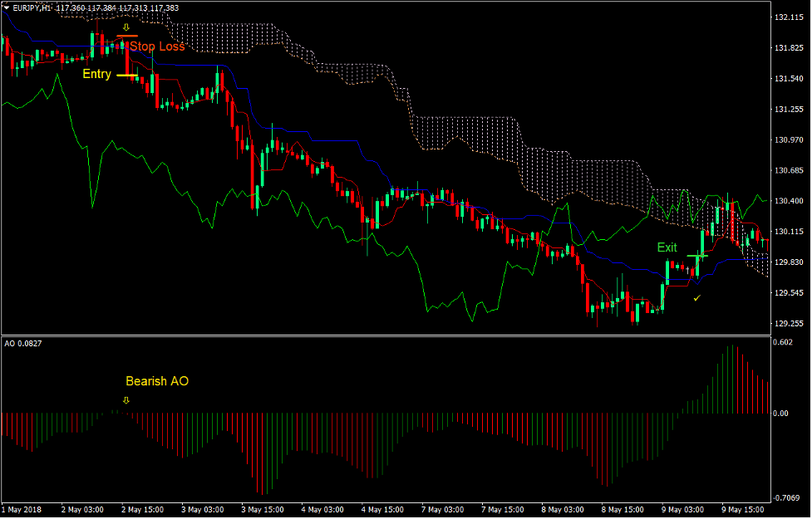Select the yellow down-arrow marker above Stop Loss
The height and width of the screenshot is (519, 812).
(x=125, y=27)
